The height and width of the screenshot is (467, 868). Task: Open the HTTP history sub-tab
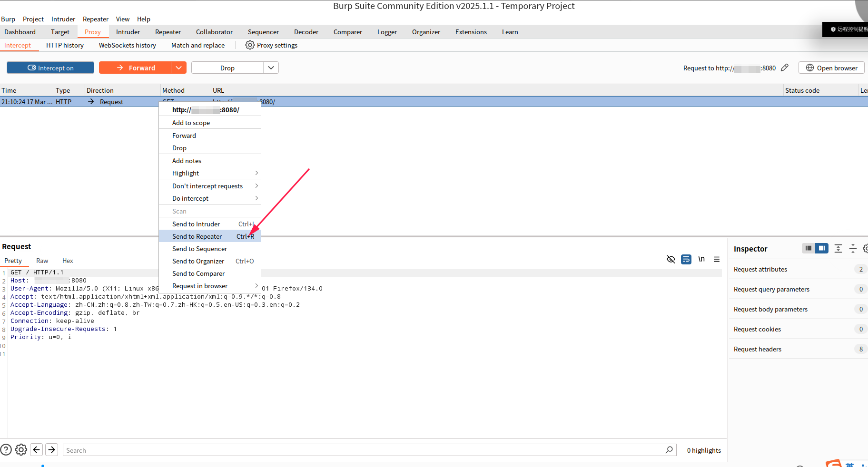point(65,45)
